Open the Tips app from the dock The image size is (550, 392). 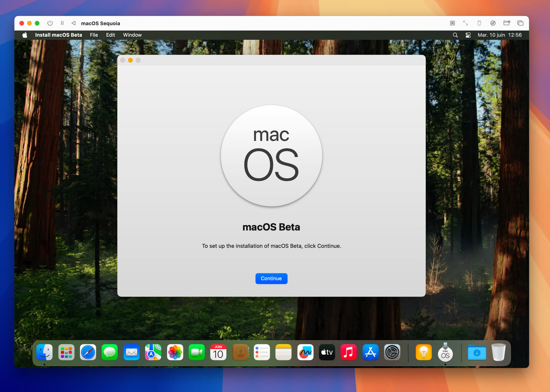click(x=423, y=352)
